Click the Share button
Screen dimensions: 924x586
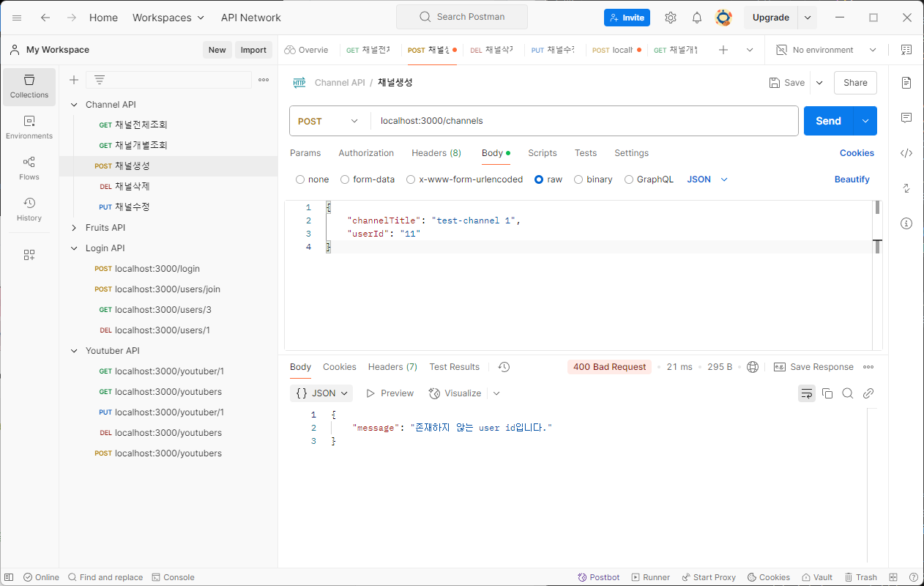[x=855, y=83]
